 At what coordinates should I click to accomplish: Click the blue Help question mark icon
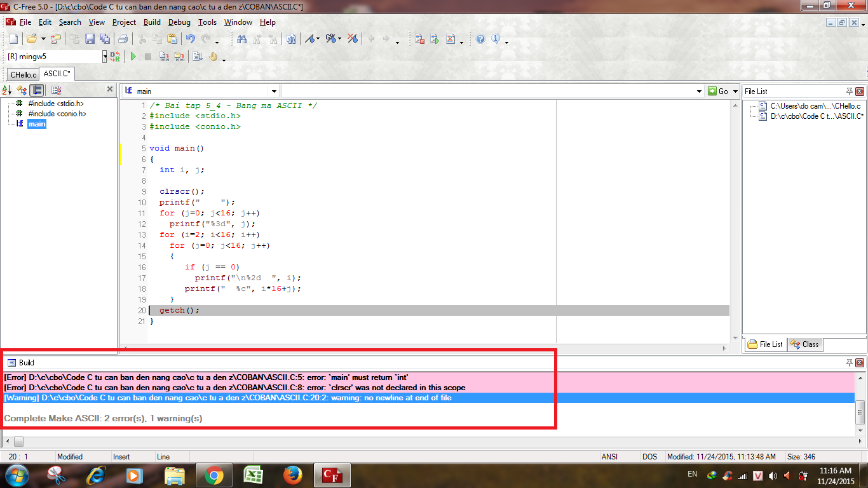point(480,39)
